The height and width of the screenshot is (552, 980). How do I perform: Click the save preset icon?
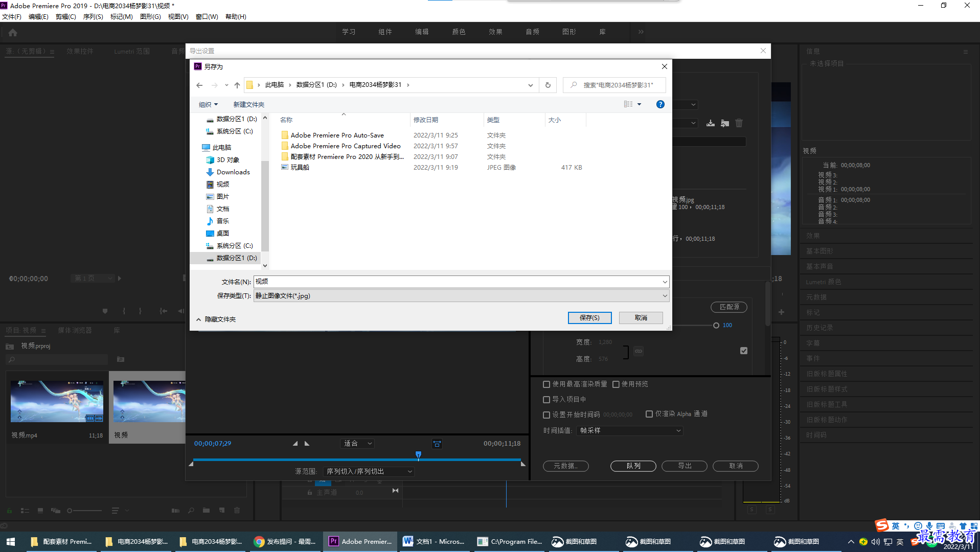(x=711, y=123)
